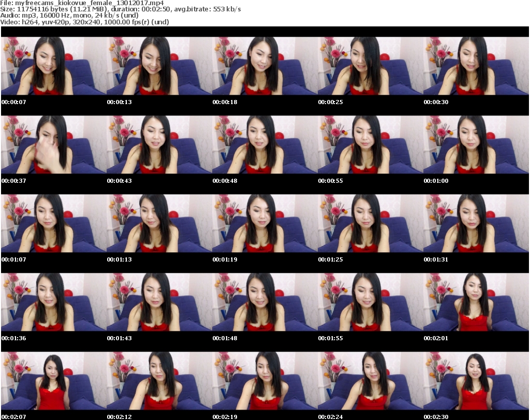Screen dimensions: 530x420
Task: Open the thumbnail at 00:02:12
Action: coord(159,381)
